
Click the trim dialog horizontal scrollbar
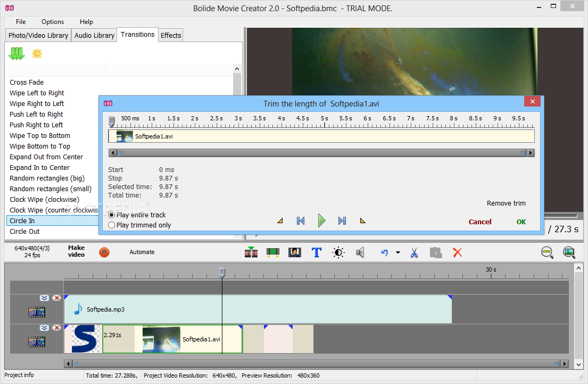pyautogui.click(x=321, y=153)
